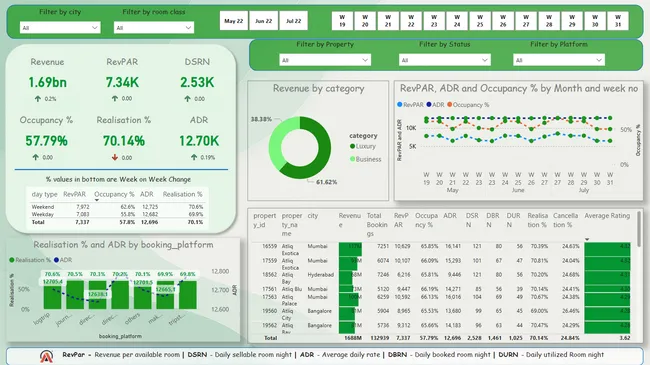Viewport: 650px width, 365px height.
Task: Click the 61.62% donut label
Action: (327, 182)
